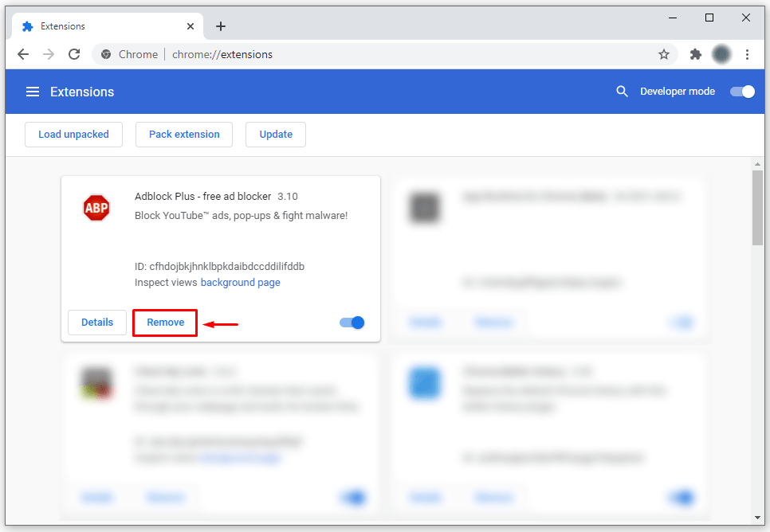Toggle the bottom-left extension's enable switch
The width and height of the screenshot is (770, 532).
click(x=353, y=497)
